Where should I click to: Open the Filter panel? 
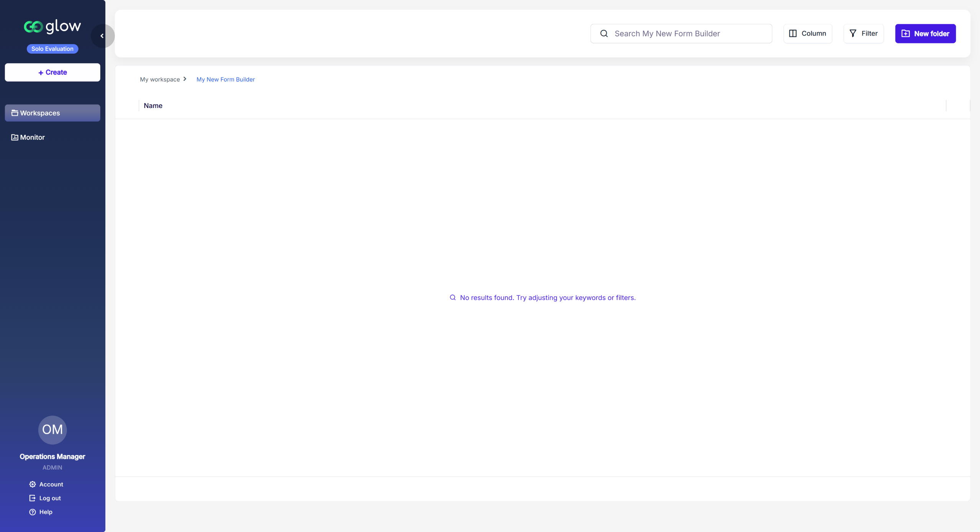coord(864,34)
